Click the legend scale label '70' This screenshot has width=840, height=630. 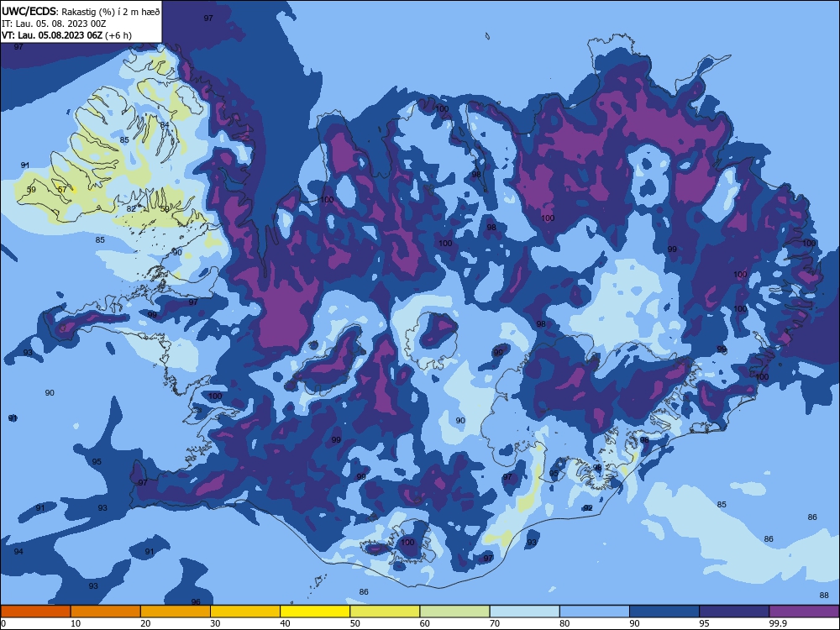[495, 623]
